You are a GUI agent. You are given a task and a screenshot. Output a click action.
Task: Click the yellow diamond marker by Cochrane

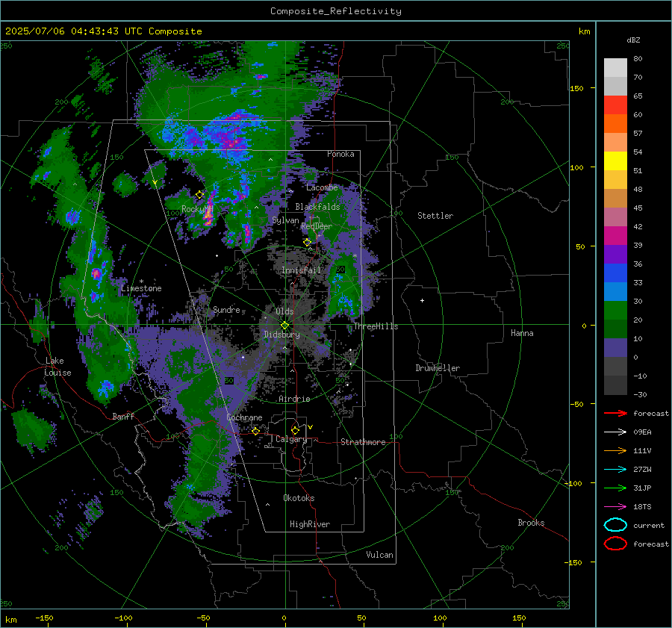coord(255,431)
